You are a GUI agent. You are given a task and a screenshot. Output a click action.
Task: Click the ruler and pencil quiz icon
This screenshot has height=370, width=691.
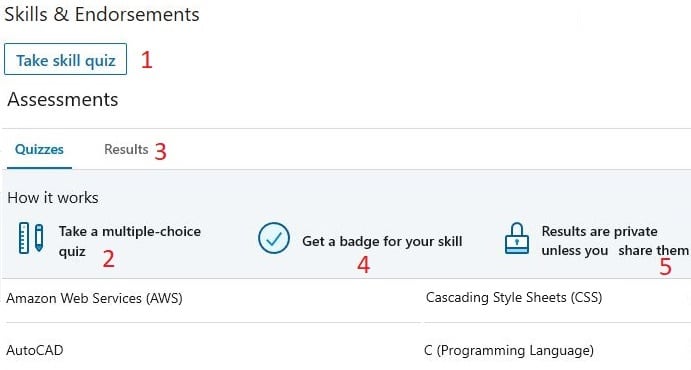31,238
